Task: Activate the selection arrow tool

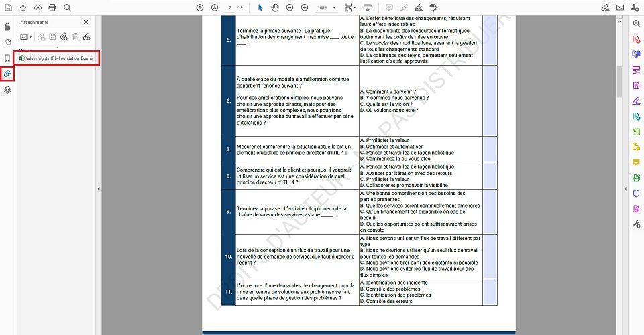Action: [260, 7]
